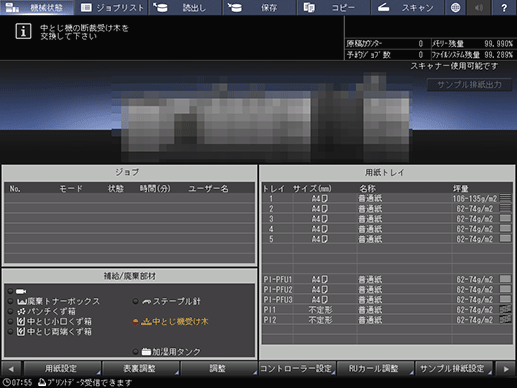Switch to the ジョブリスト tab
Viewport: 517px width, 388px height.
(x=111, y=7)
